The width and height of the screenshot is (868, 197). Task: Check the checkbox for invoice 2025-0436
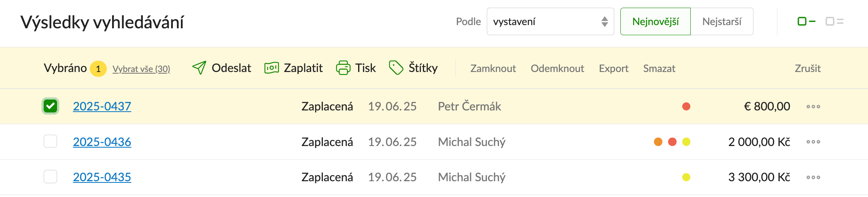tap(51, 142)
